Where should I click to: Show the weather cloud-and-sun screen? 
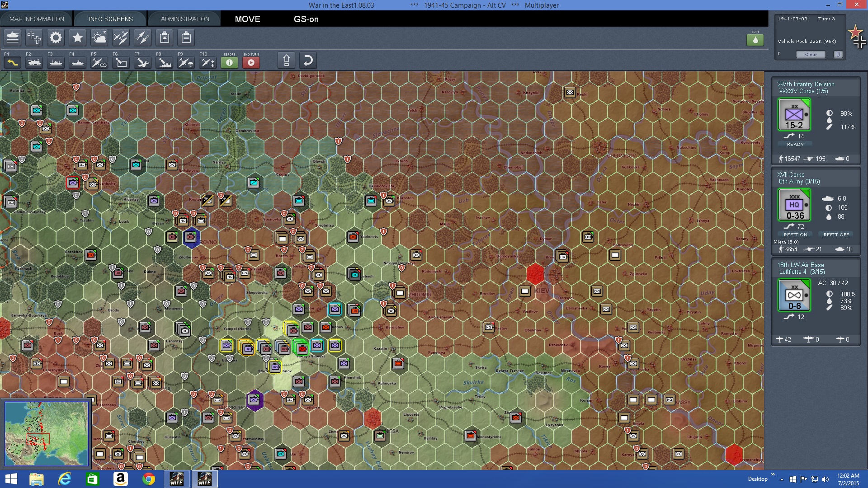(99, 38)
